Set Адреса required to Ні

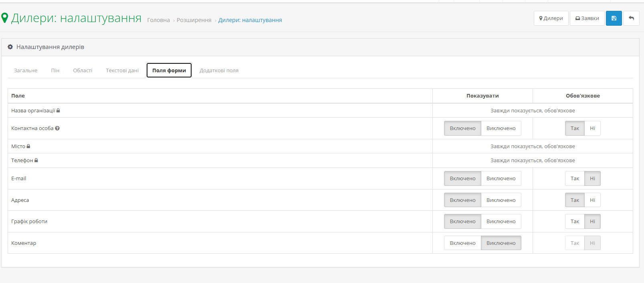coord(592,200)
